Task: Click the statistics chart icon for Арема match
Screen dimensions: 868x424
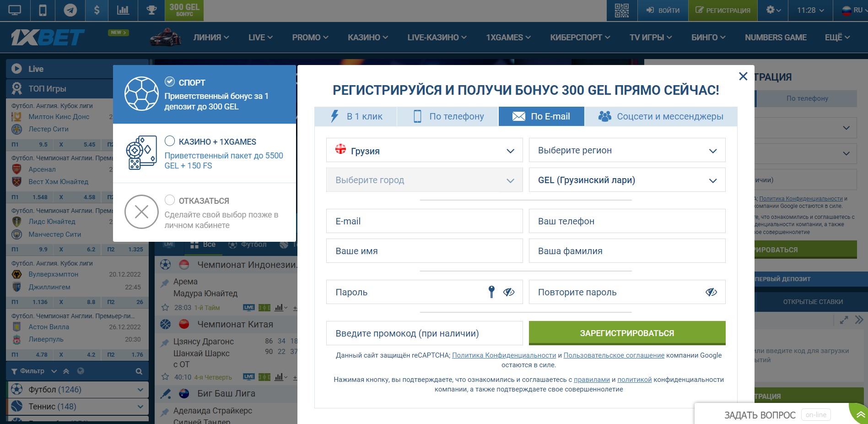Action: coord(279,308)
